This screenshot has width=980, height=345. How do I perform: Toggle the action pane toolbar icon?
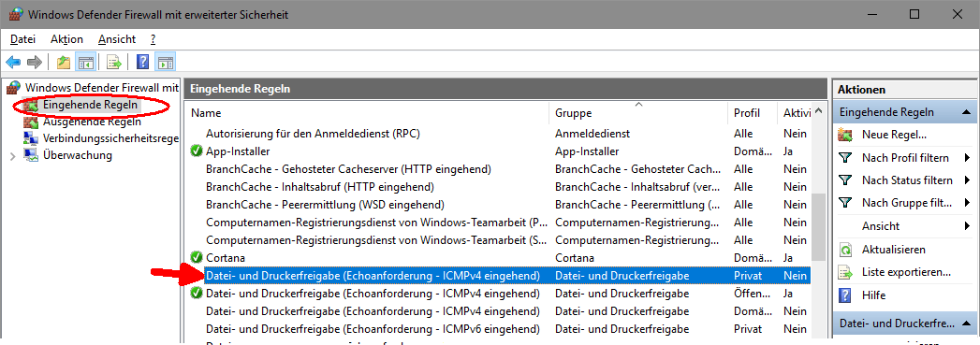166,62
